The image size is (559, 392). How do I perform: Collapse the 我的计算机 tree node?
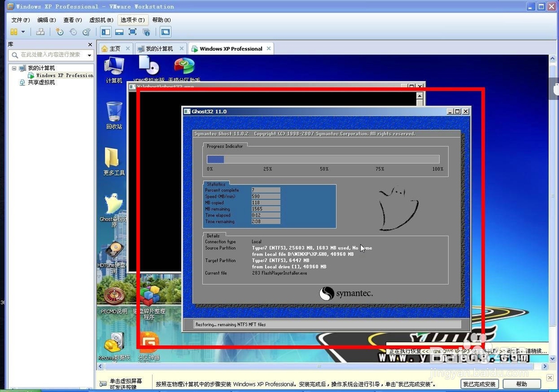[x=14, y=68]
